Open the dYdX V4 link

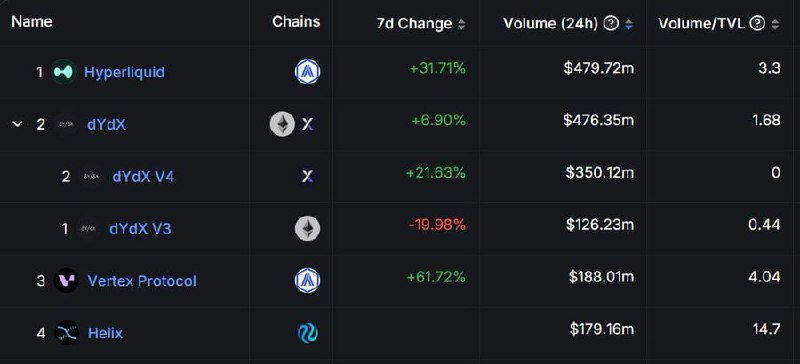pos(143,177)
